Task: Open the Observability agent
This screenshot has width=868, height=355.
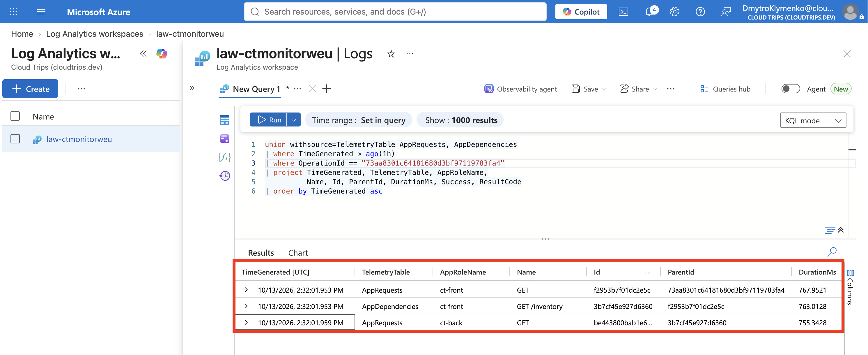Action: pyautogui.click(x=521, y=89)
